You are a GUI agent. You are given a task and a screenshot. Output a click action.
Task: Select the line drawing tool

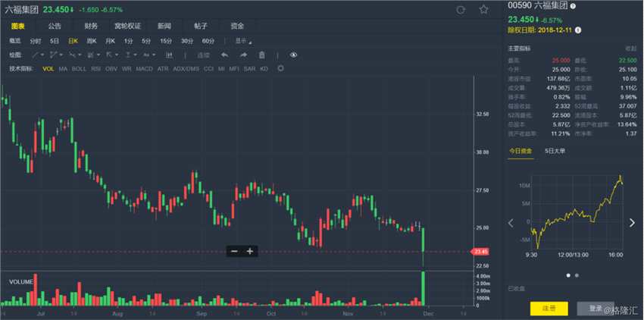click(36, 55)
